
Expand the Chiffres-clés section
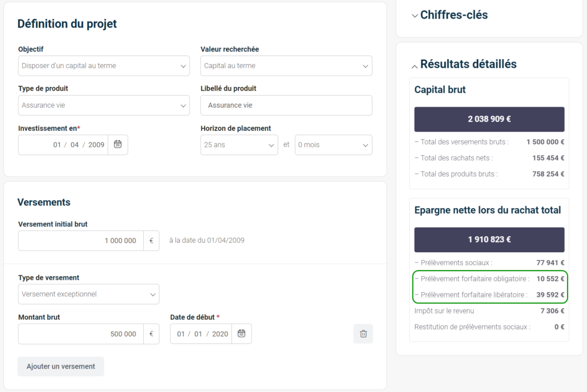point(415,15)
